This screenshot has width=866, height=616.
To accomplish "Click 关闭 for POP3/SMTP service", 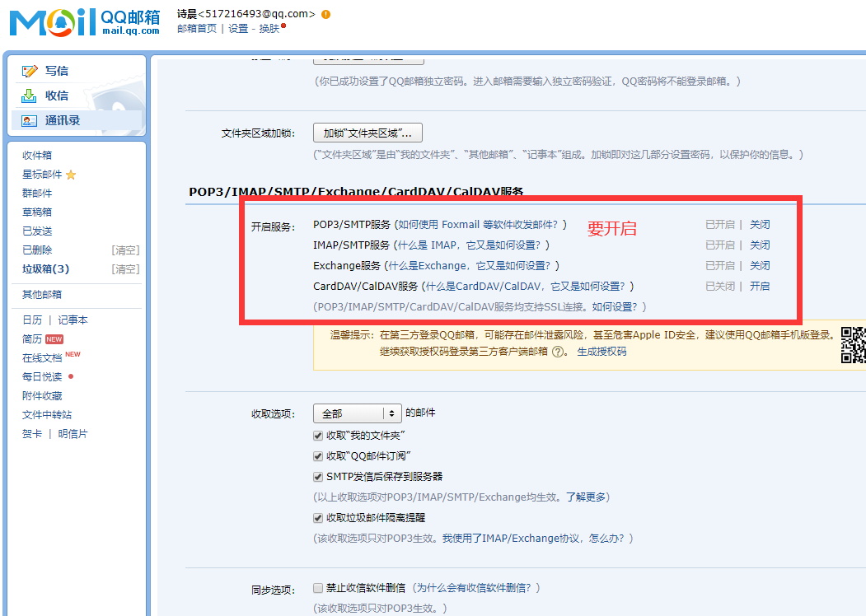I will point(760,225).
